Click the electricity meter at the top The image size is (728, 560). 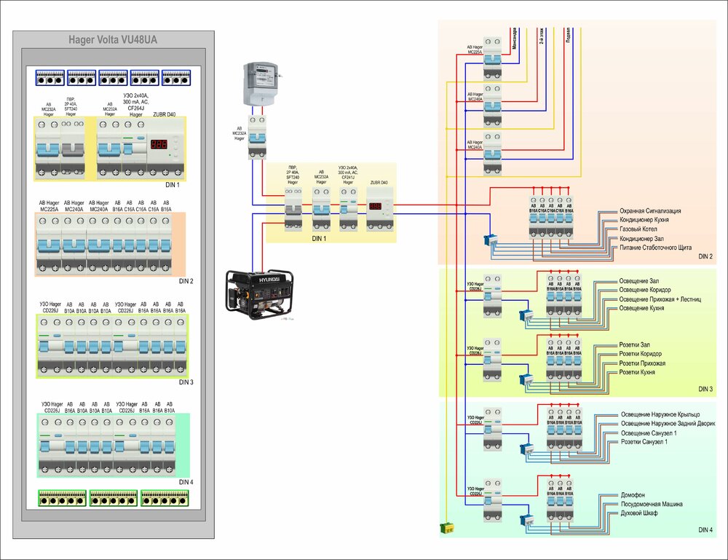click(261, 84)
